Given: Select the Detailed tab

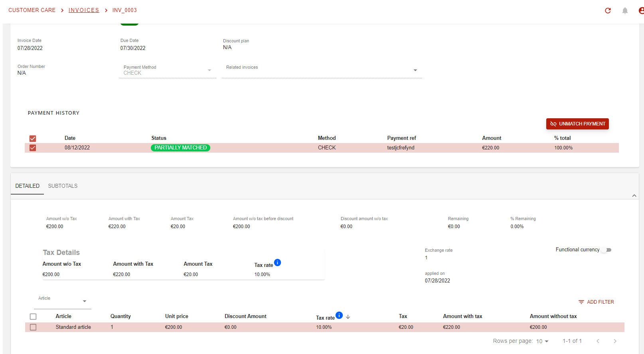Looking at the screenshot, I should (28, 186).
